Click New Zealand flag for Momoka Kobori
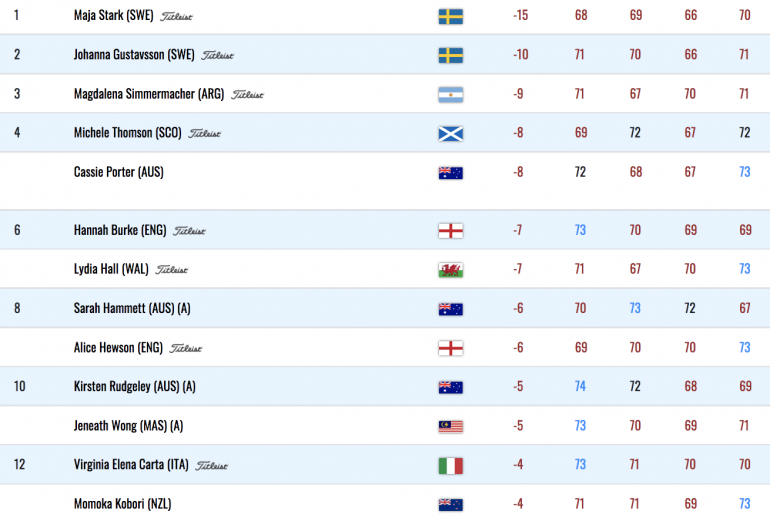The height and width of the screenshot is (518, 770). (450, 504)
